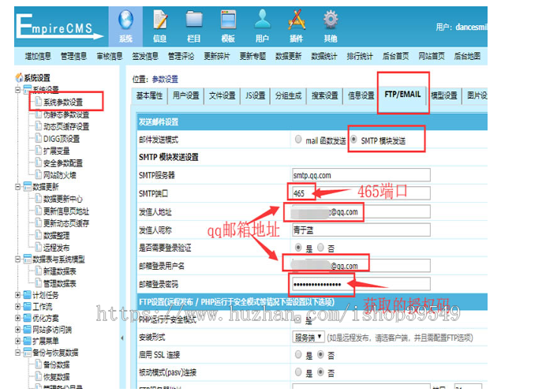Follow the 参数设置 breadcrumb link
Image resolution: width=557 pixels, height=392 pixels.
(165, 79)
